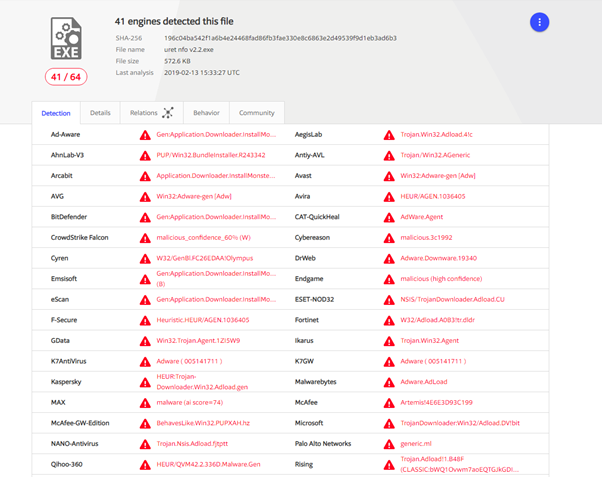The height and width of the screenshot is (477, 602).
Task: Click the alert icon next to Malwarebytes result
Action: coord(389,380)
